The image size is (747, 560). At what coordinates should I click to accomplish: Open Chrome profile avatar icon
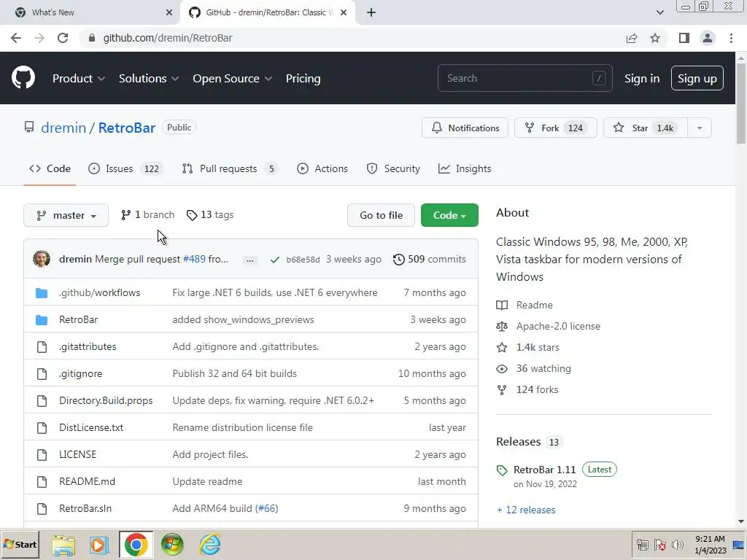708,38
